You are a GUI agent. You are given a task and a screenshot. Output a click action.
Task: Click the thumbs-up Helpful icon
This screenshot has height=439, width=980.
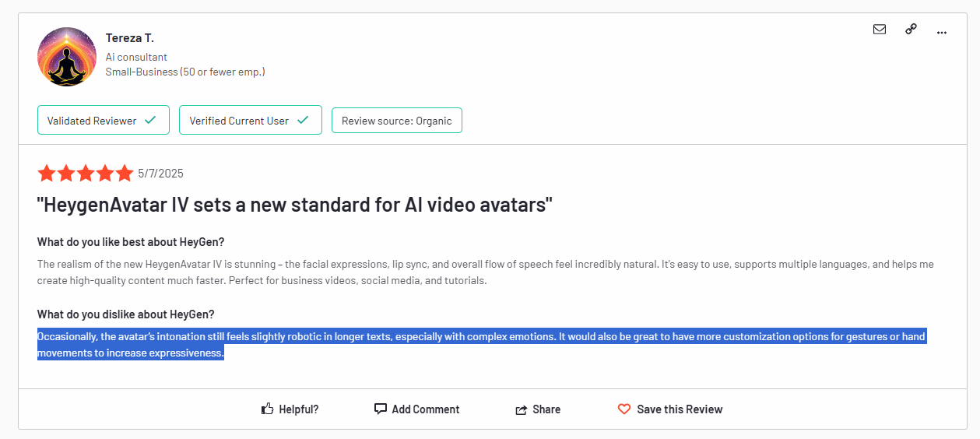(268, 409)
